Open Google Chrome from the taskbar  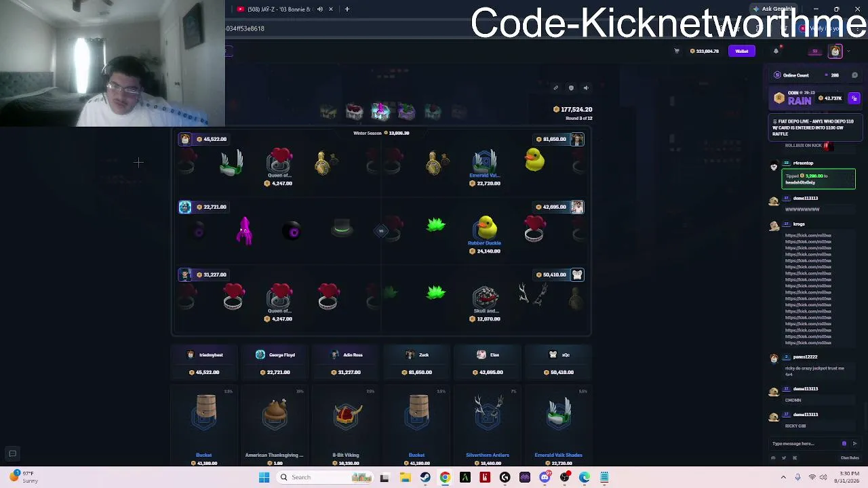(x=445, y=477)
